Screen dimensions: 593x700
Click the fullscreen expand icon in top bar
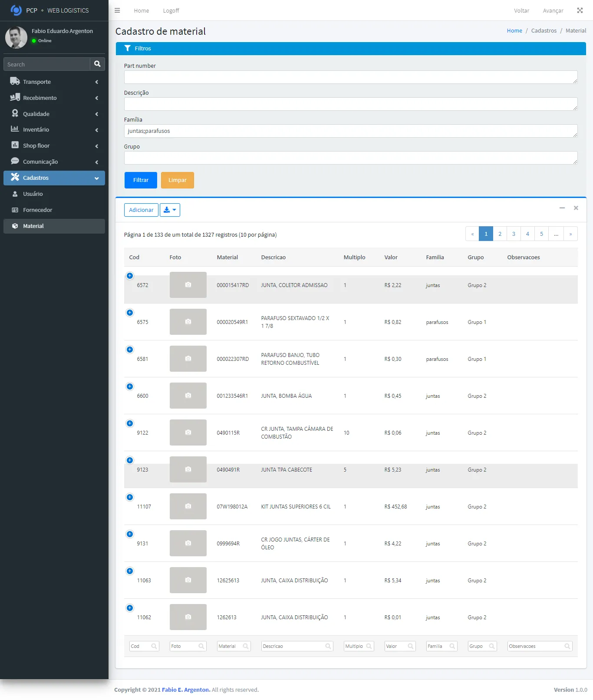click(580, 10)
